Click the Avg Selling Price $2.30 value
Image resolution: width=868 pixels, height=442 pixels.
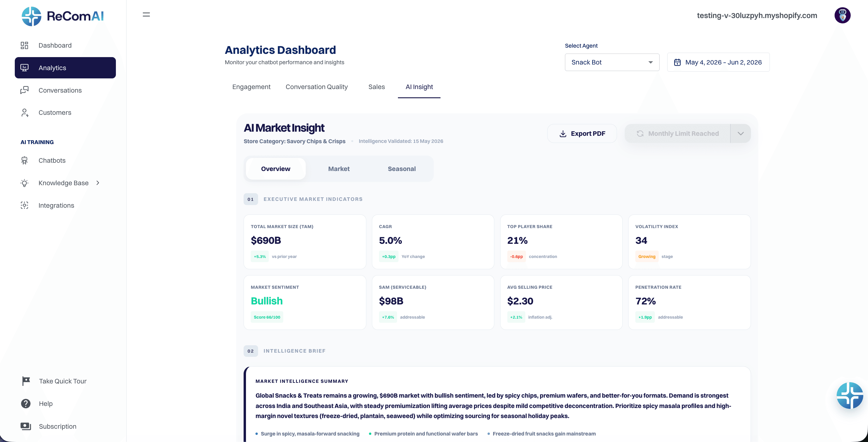520,301
